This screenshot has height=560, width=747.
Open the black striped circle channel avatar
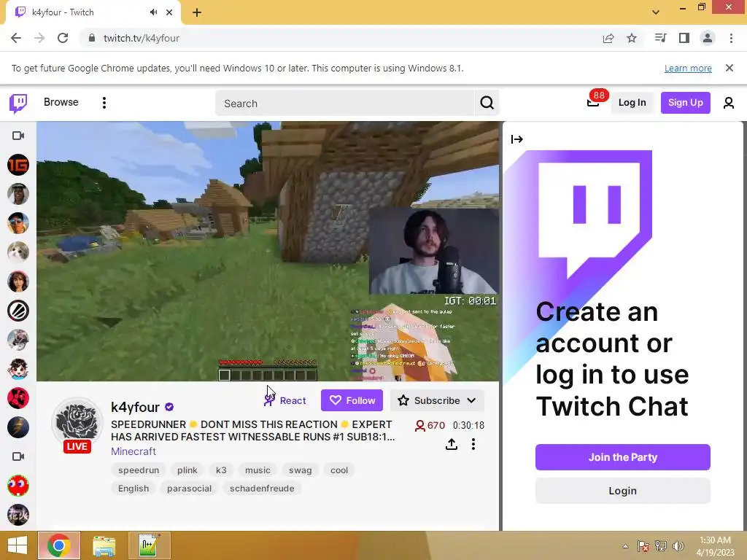pyautogui.click(x=18, y=311)
